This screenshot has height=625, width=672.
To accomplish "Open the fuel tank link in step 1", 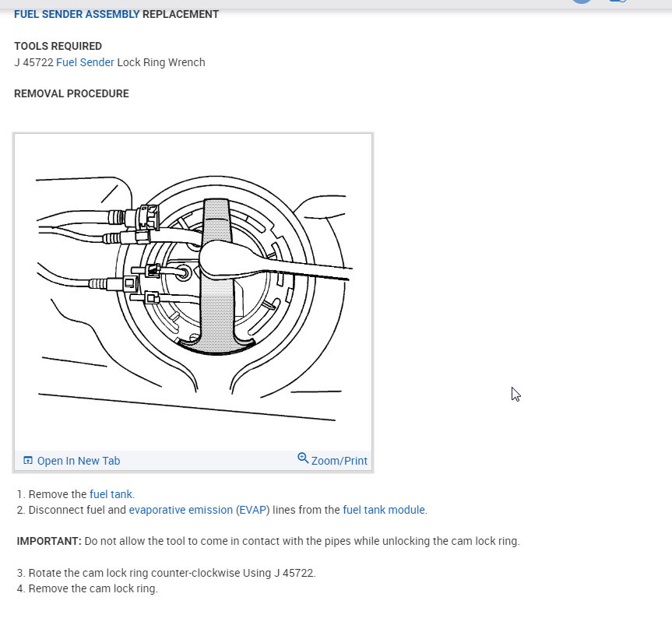I will click(111, 494).
